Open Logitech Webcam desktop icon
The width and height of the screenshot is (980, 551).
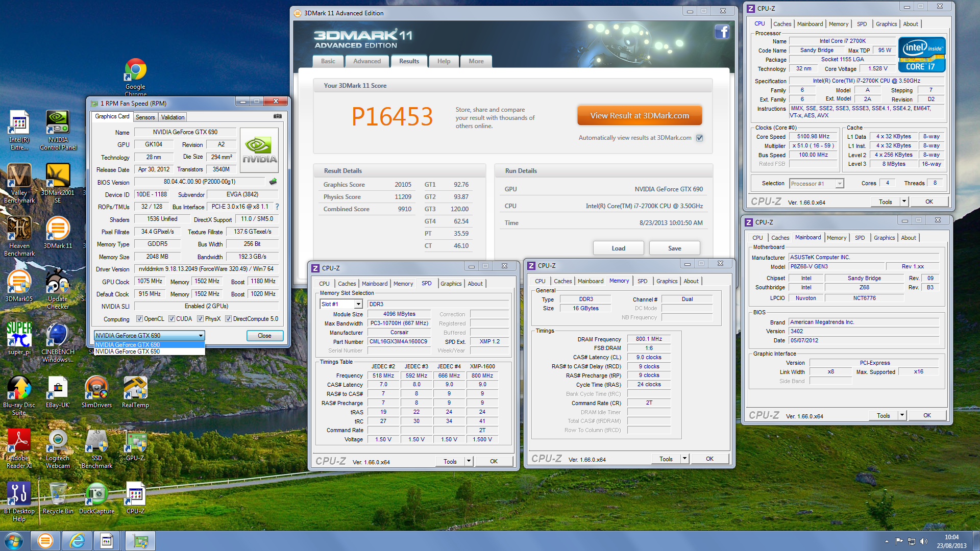[x=58, y=449]
